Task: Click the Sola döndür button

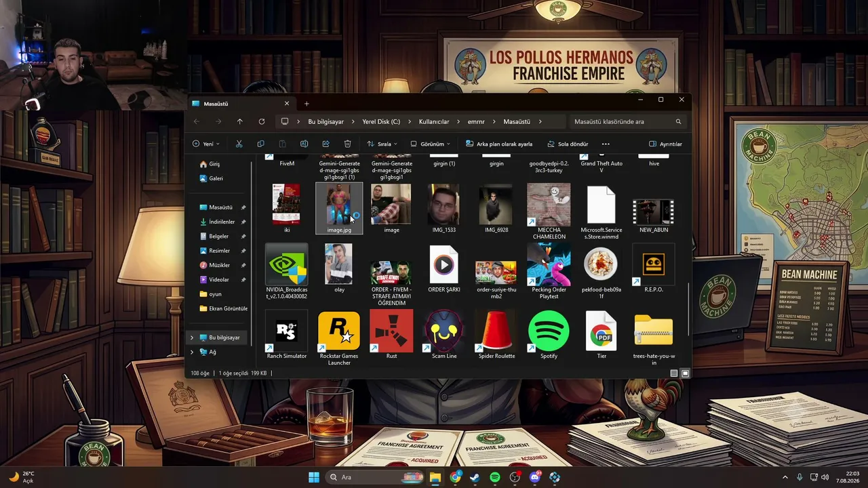Action: click(568, 144)
